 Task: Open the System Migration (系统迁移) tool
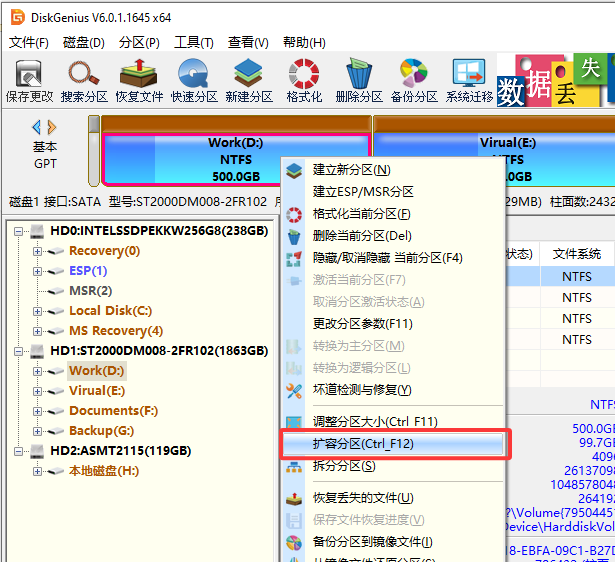(x=469, y=80)
